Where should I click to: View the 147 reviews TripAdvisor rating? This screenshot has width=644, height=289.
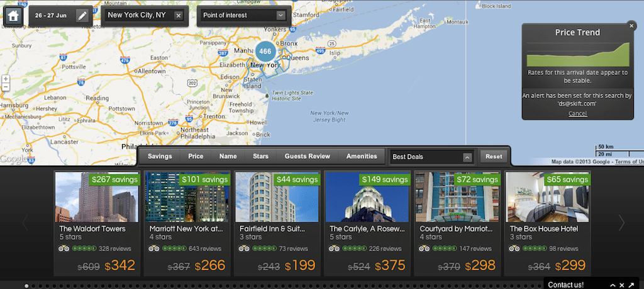pyautogui.click(x=455, y=248)
